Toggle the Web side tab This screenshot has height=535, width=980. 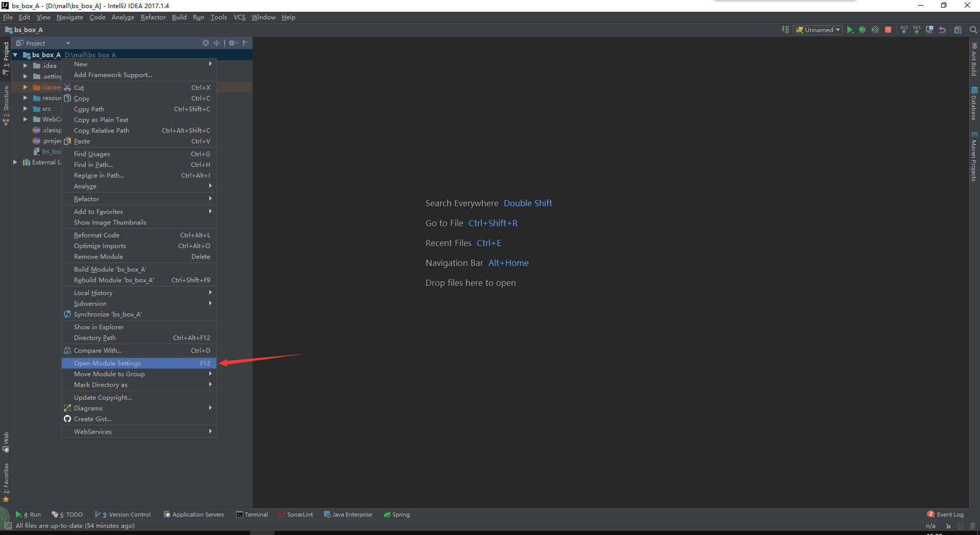coord(6,442)
